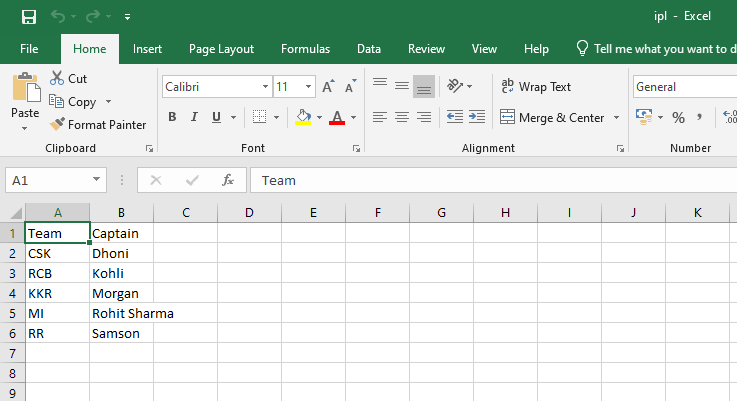Apply red Font Color

coord(337,117)
